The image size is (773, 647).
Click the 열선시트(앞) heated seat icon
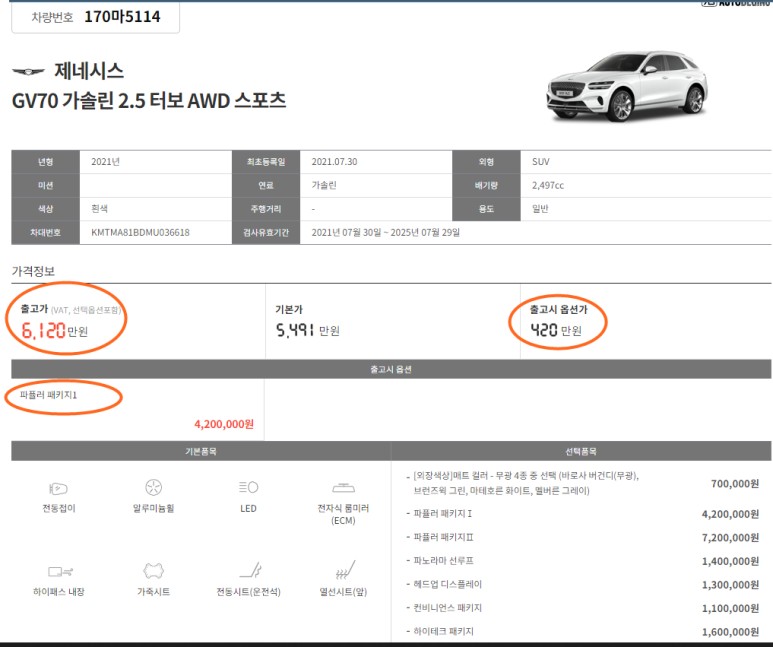[345, 570]
